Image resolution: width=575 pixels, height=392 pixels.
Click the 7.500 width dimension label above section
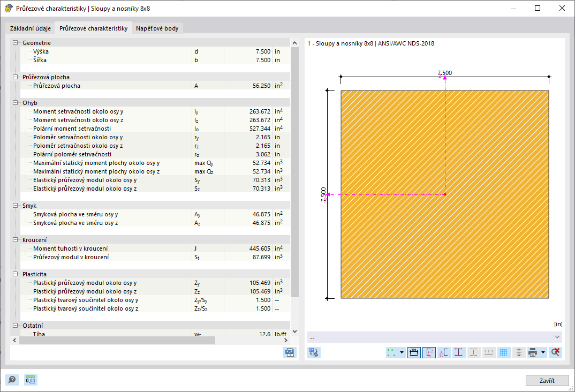click(x=445, y=73)
